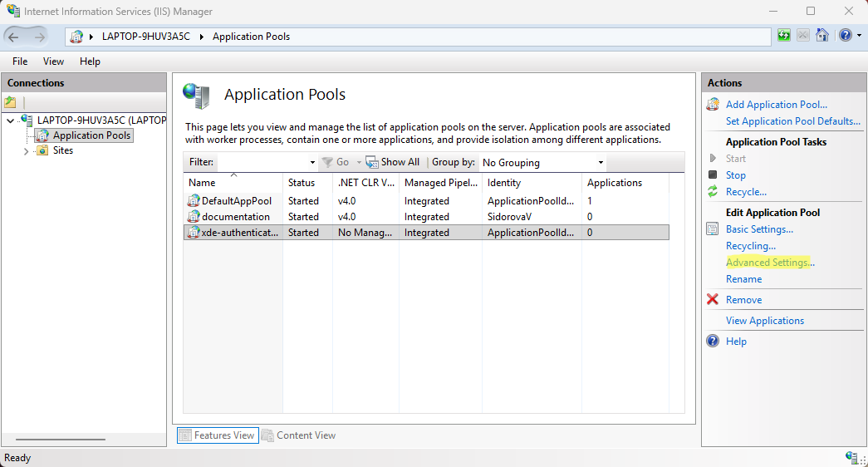Sort by the Status column header
Viewport: 868px width, 467px height.
point(308,183)
